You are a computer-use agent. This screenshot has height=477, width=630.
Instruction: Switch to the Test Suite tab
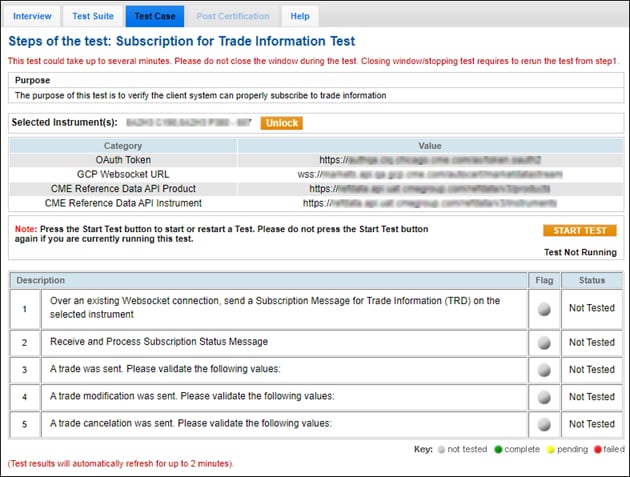tap(91, 16)
